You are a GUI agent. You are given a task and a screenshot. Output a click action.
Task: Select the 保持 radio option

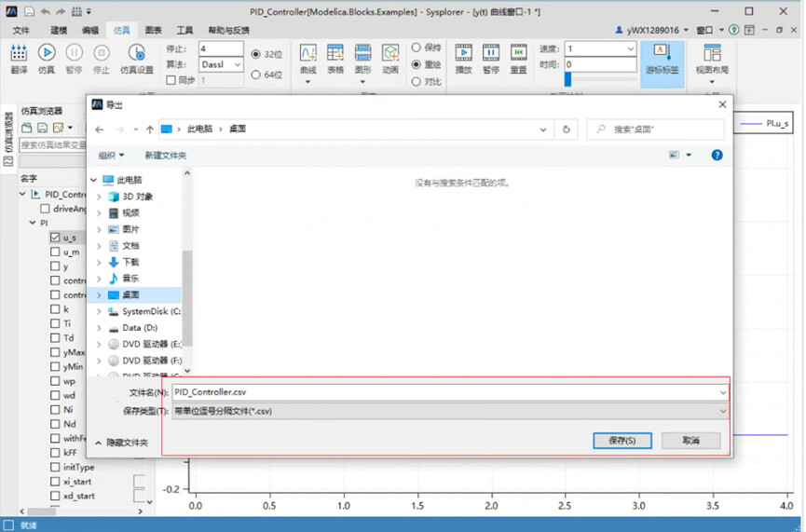416,48
